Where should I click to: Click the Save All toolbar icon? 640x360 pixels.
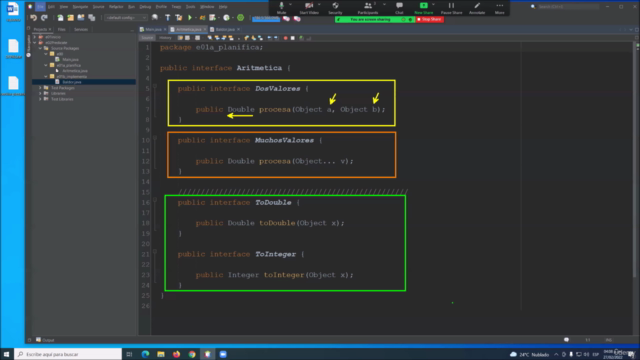[x=91, y=18]
